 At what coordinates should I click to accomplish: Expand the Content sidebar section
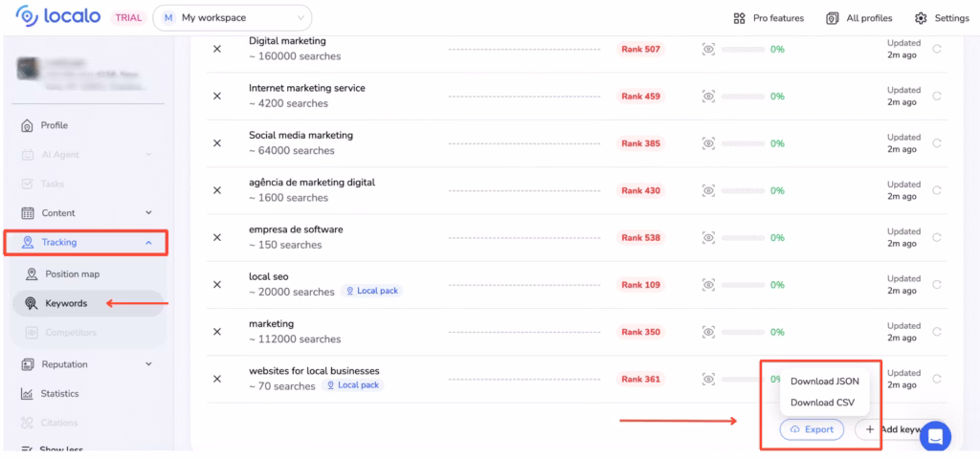click(x=148, y=213)
